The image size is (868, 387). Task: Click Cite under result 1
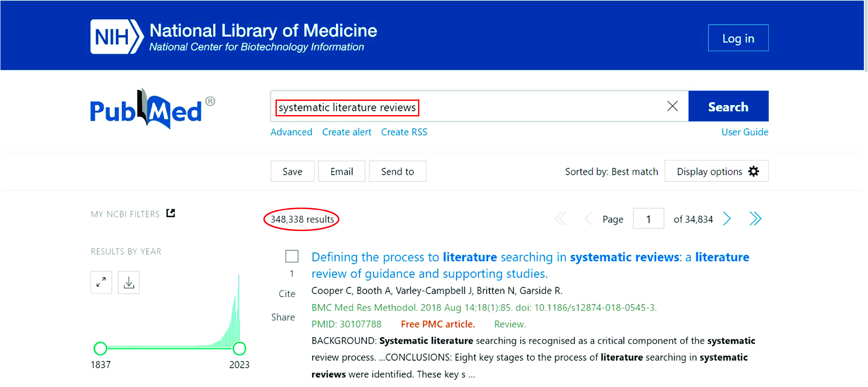tap(287, 294)
